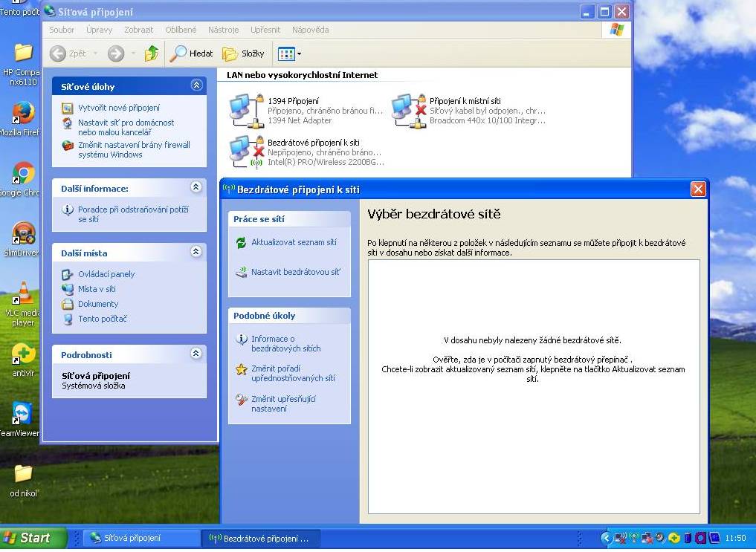Open Místa v síti link
Screen dimensions: 756x552
click(x=97, y=289)
